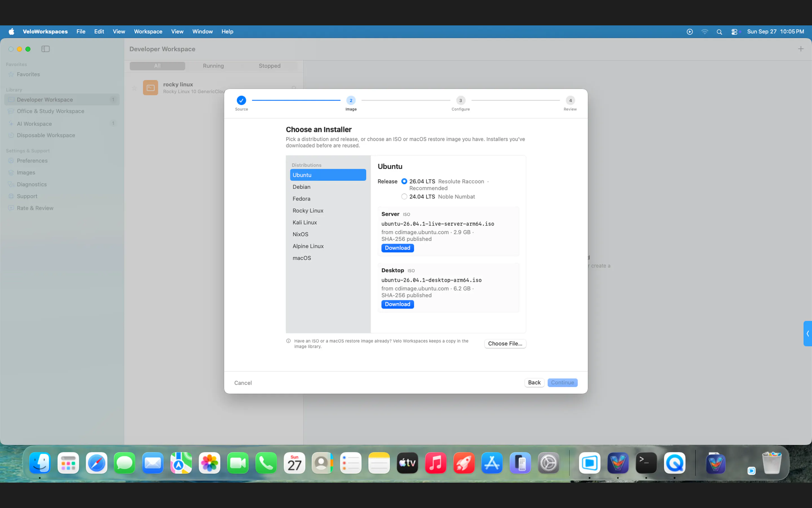Click the Wi-Fi status icon
812x508 pixels.
click(704, 32)
